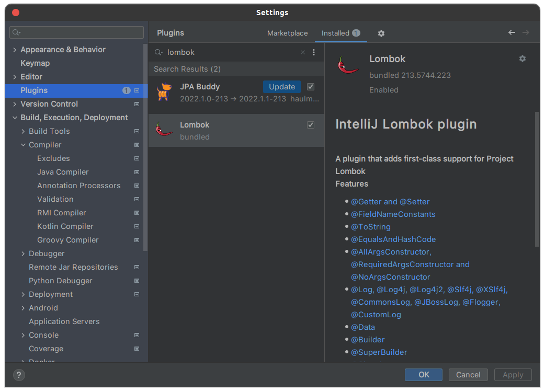Focus the settings search field
Image resolution: width=545 pixels, height=392 pixels.
(76, 32)
